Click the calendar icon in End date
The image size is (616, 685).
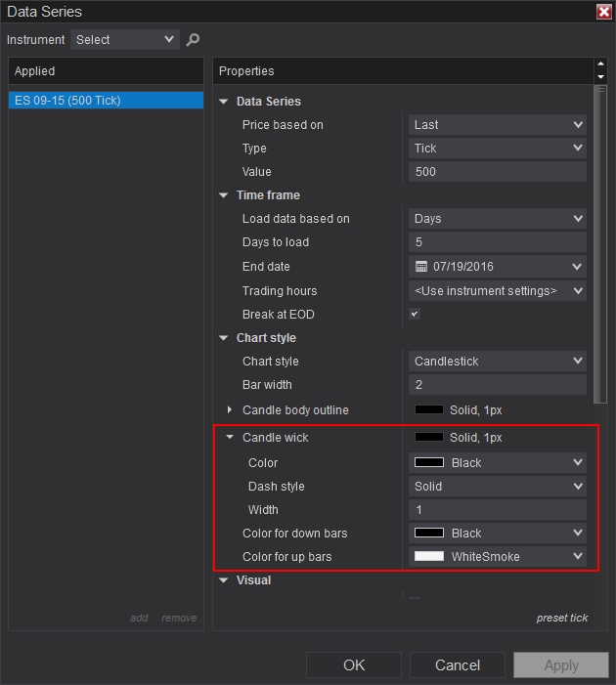click(x=421, y=266)
